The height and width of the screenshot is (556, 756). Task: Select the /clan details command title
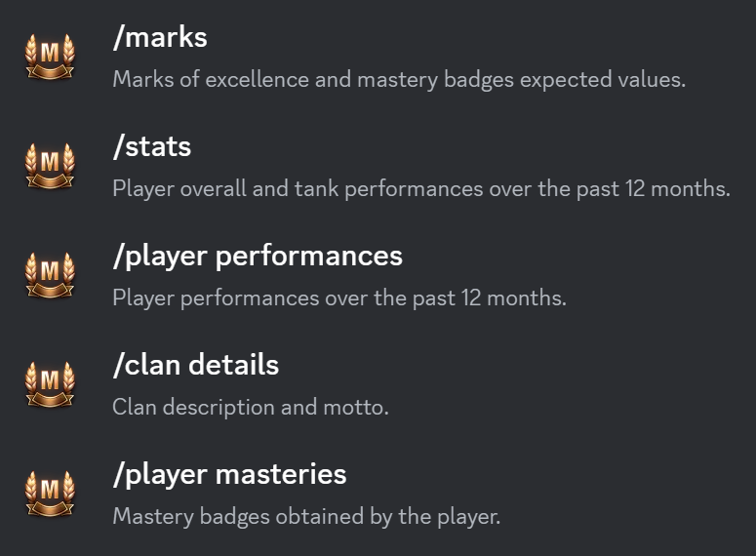[x=196, y=366]
